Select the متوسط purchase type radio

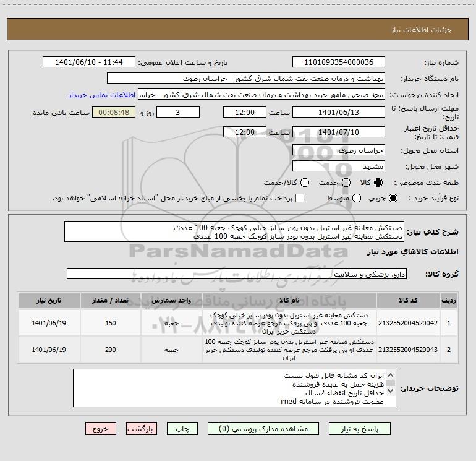[x=357, y=198]
